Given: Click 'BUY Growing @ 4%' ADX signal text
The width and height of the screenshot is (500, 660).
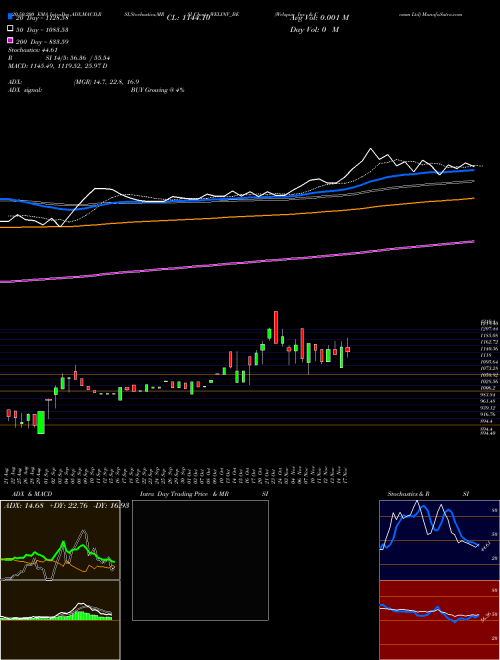Looking at the screenshot, I should coord(157,90).
